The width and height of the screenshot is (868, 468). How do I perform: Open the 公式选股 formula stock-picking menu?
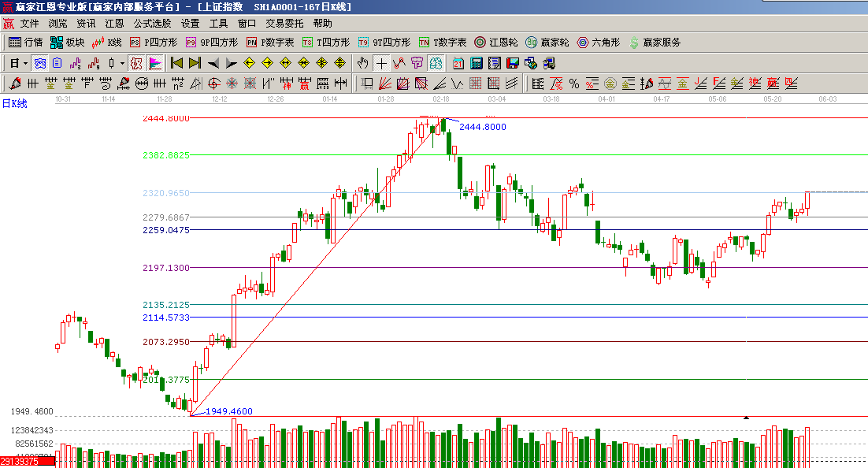coord(152,24)
